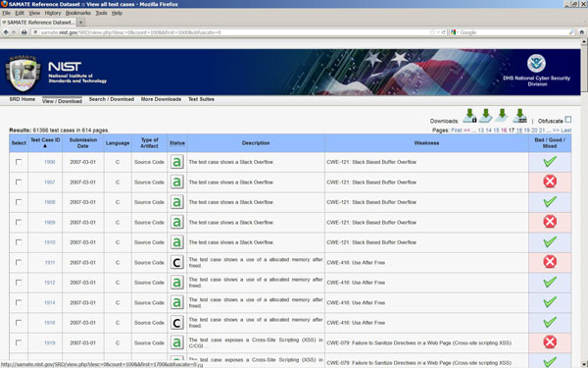This screenshot has width=588, height=368.
Task: Click the green 'a' status icon in row 1907
Action: pos(177,183)
